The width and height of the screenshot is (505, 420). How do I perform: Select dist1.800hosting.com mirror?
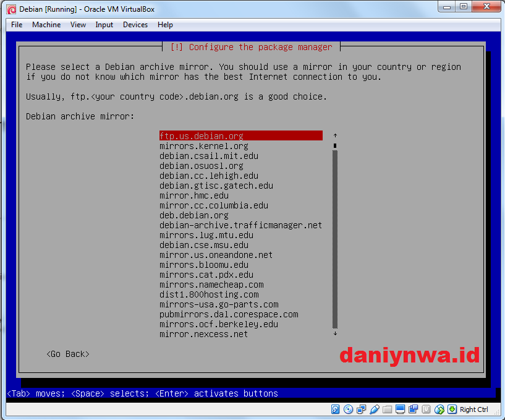[x=209, y=294]
